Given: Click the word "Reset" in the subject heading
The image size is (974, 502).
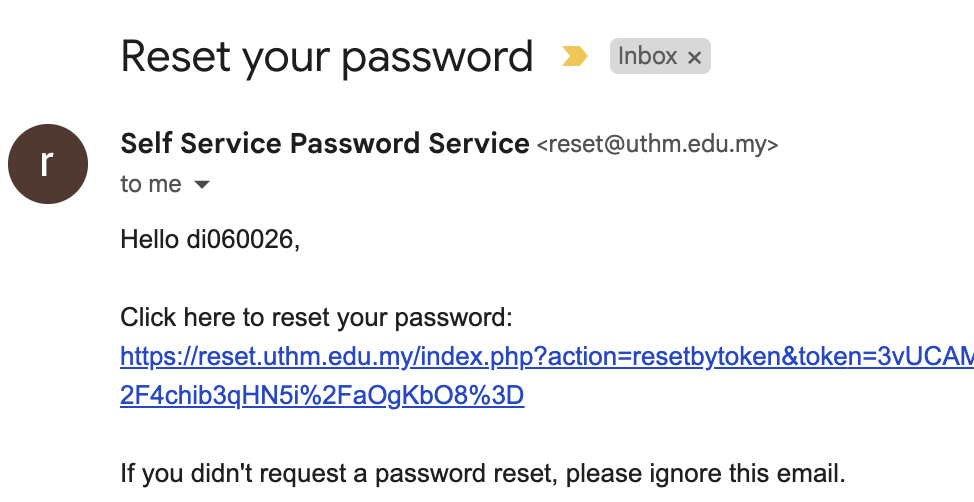Looking at the screenshot, I should pyautogui.click(x=176, y=57).
